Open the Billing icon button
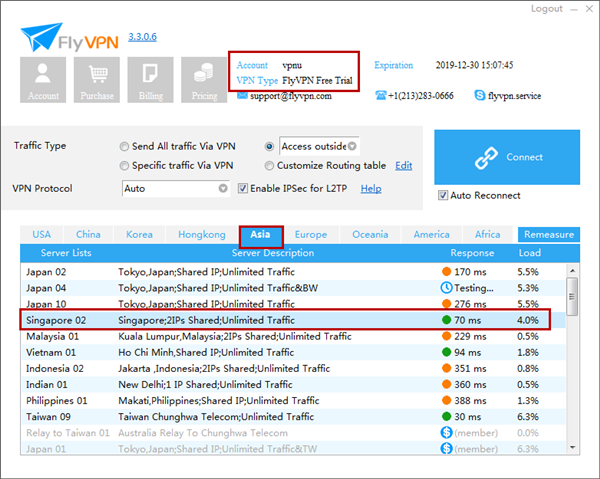Viewport: 600px width, 479px height. click(x=150, y=80)
